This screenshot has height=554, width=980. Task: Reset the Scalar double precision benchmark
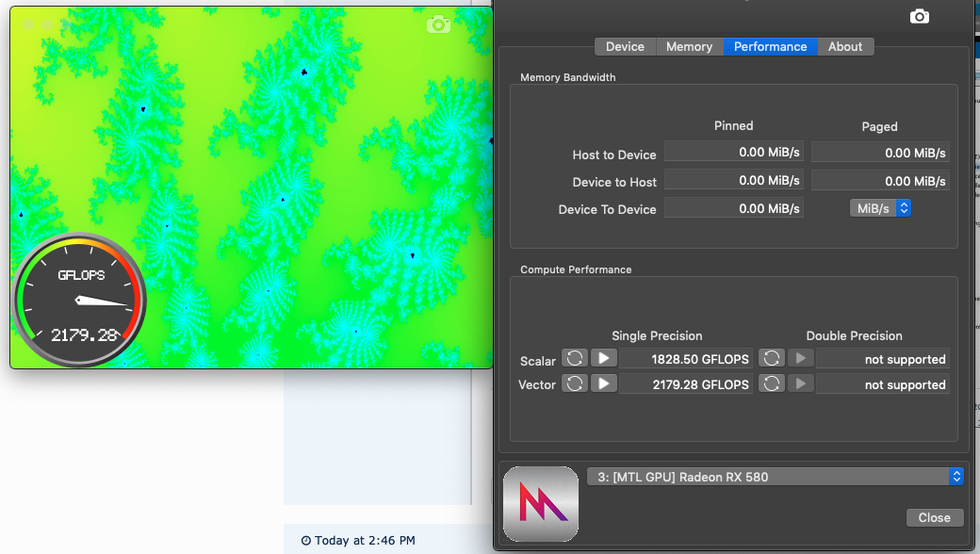[771, 358]
